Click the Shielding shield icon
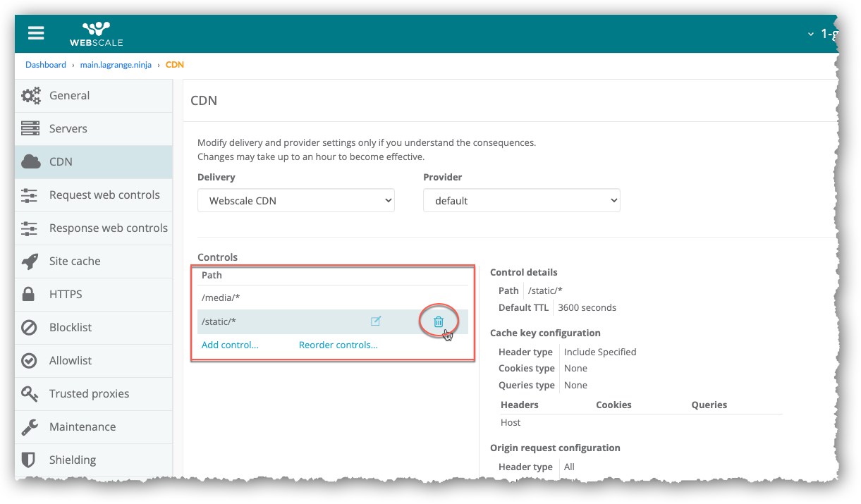 click(x=30, y=460)
